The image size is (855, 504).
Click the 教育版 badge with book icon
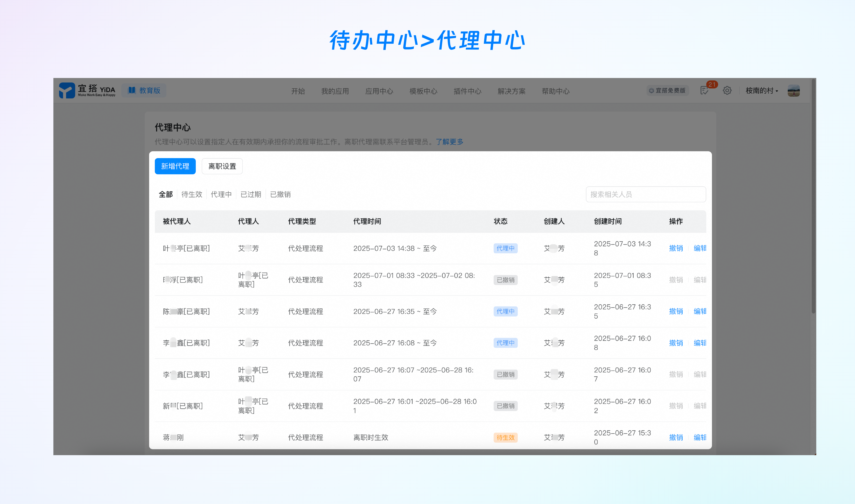[x=144, y=90]
